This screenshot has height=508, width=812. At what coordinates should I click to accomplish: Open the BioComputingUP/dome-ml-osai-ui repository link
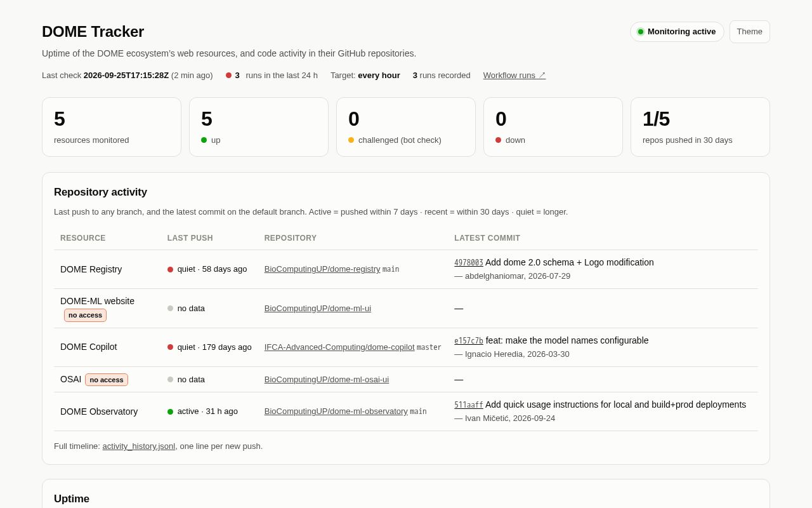[x=327, y=380]
